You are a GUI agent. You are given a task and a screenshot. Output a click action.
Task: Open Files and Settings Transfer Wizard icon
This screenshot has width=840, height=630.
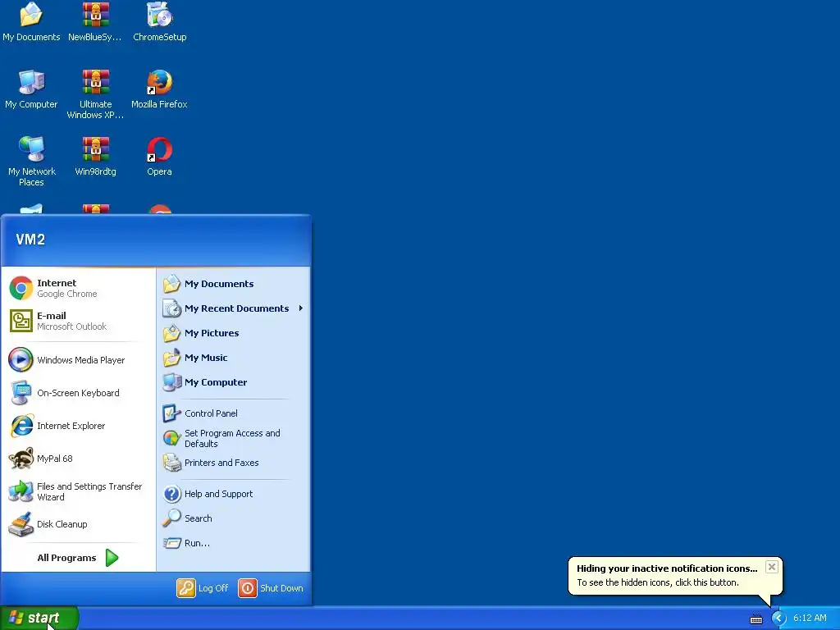pos(21,491)
